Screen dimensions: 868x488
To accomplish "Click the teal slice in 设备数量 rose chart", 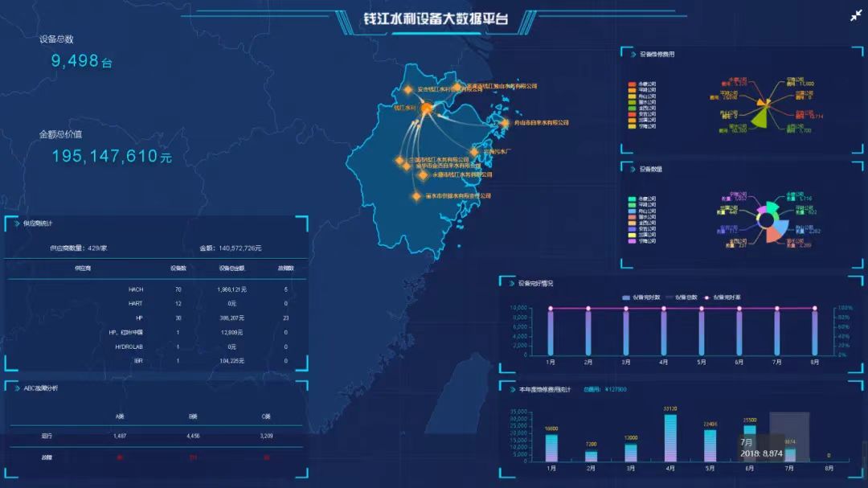I will click(x=771, y=207).
